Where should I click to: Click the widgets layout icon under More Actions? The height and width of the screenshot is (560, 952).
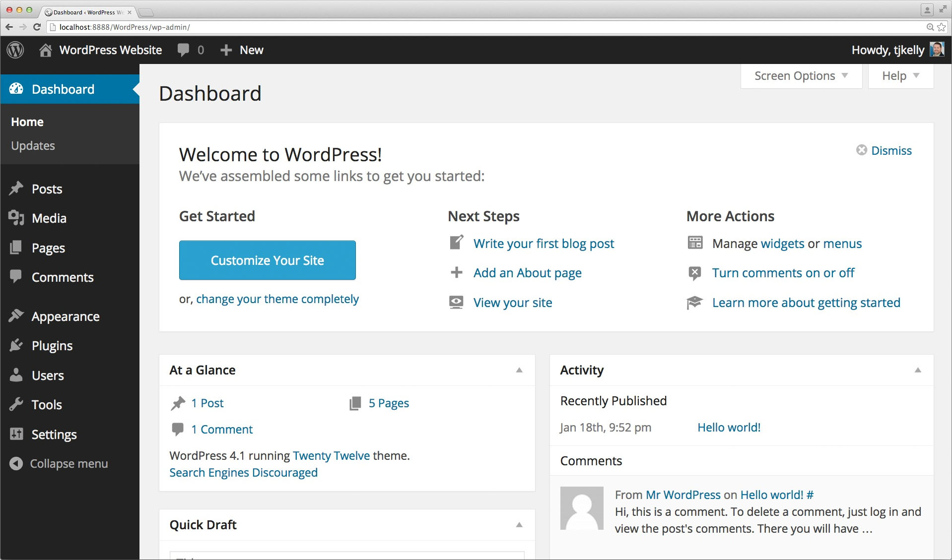[695, 243]
